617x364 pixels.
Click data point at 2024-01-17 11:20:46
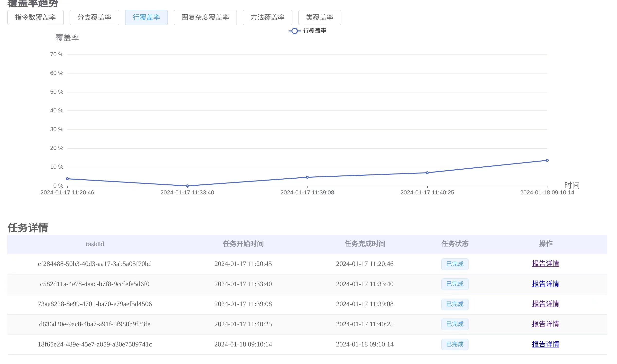coord(67,179)
